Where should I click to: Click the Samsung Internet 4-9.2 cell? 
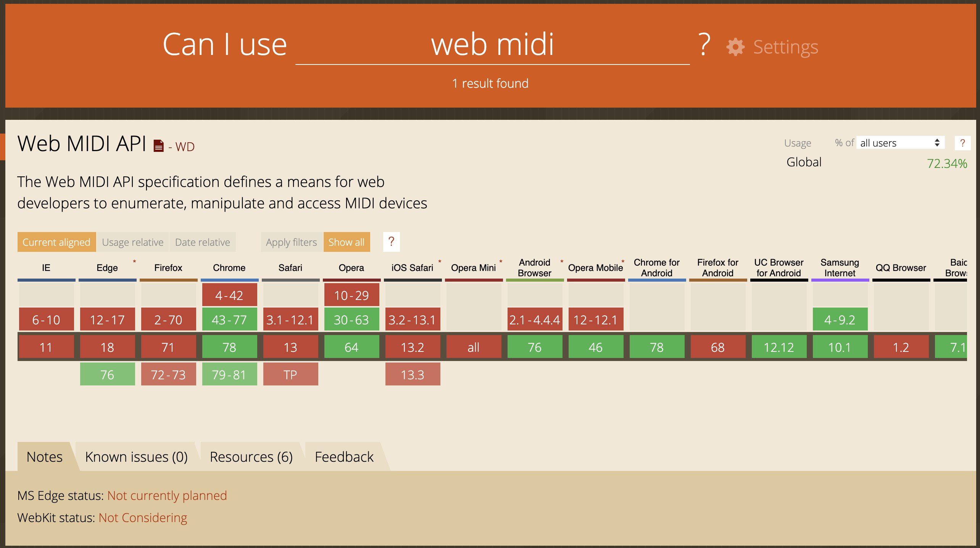click(840, 319)
